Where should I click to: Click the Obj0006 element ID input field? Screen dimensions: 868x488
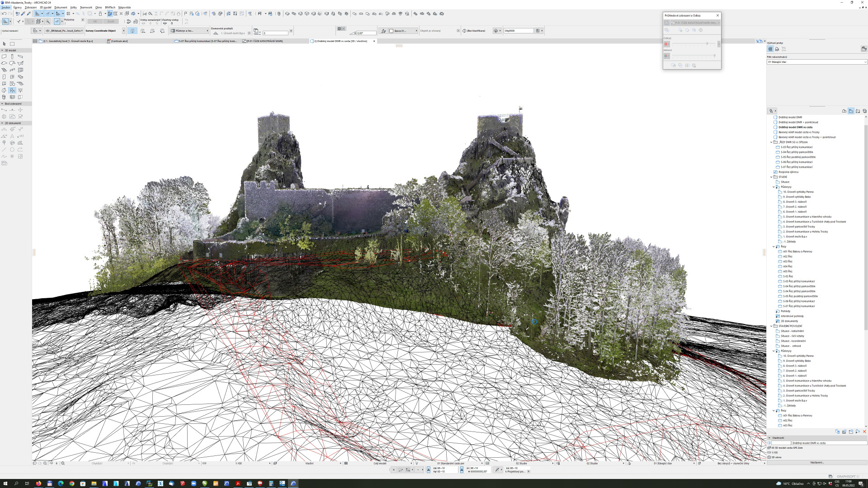pos(519,30)
